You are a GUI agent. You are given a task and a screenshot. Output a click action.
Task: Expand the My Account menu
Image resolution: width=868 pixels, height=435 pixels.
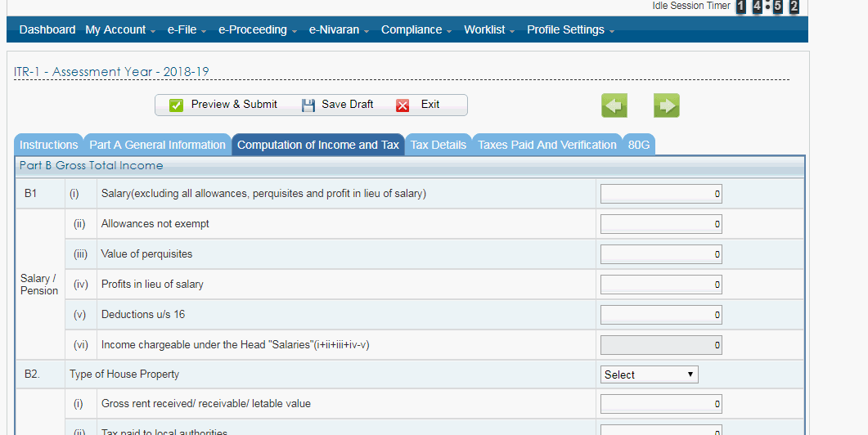(120, 30)
